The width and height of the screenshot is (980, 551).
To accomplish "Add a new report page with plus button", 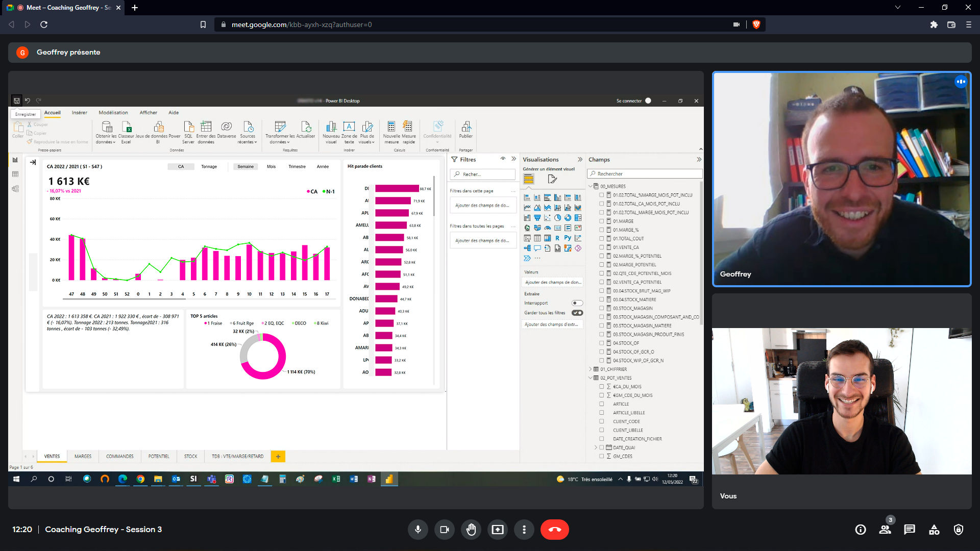I will (x=278, y=457).
